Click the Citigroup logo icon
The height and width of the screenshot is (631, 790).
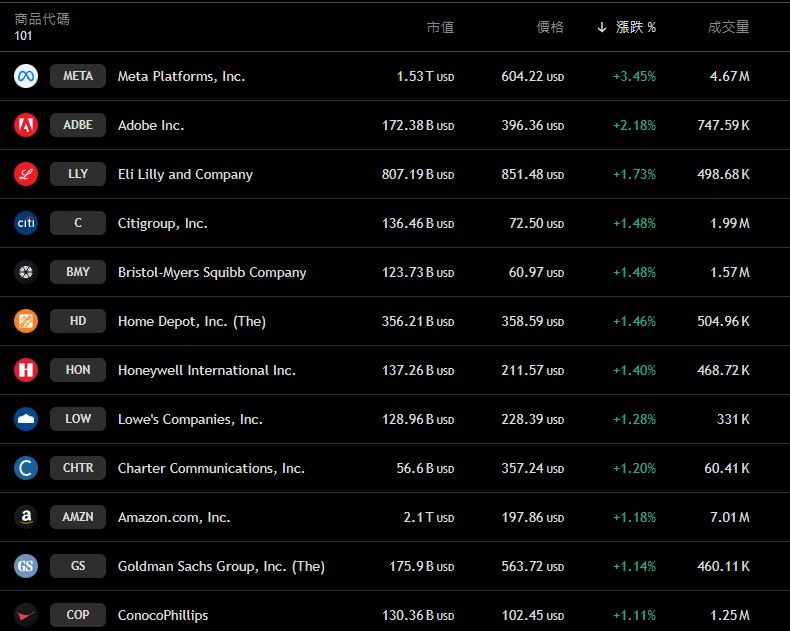tap(26, 223)
